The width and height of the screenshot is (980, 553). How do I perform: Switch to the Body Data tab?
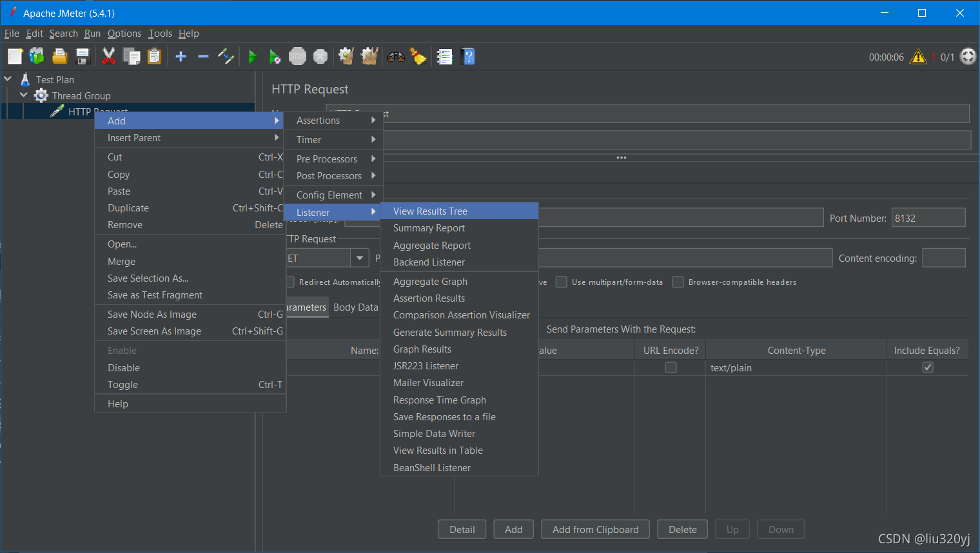tap(355, 307)
